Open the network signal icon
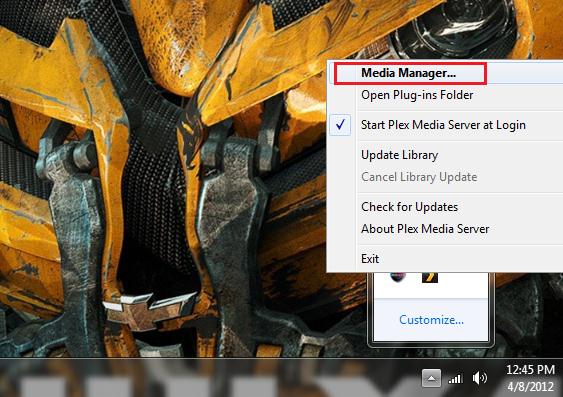 455,378
